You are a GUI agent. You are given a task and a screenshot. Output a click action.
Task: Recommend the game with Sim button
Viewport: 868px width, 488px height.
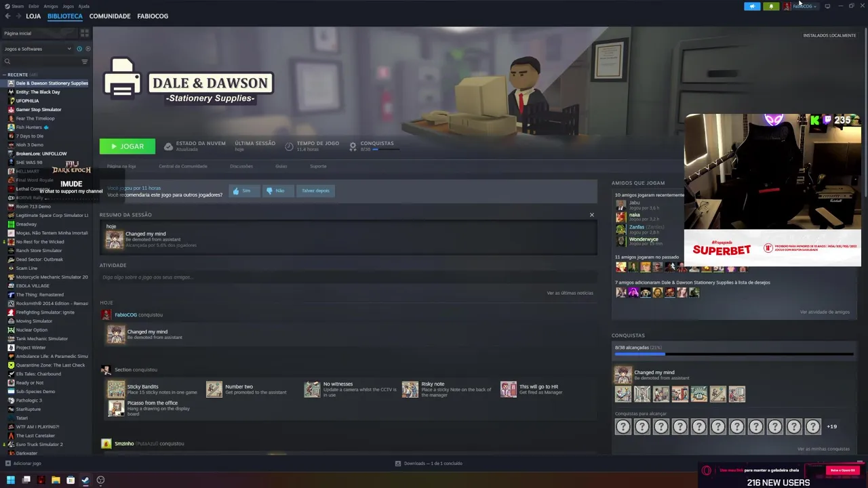pos(243,190)
